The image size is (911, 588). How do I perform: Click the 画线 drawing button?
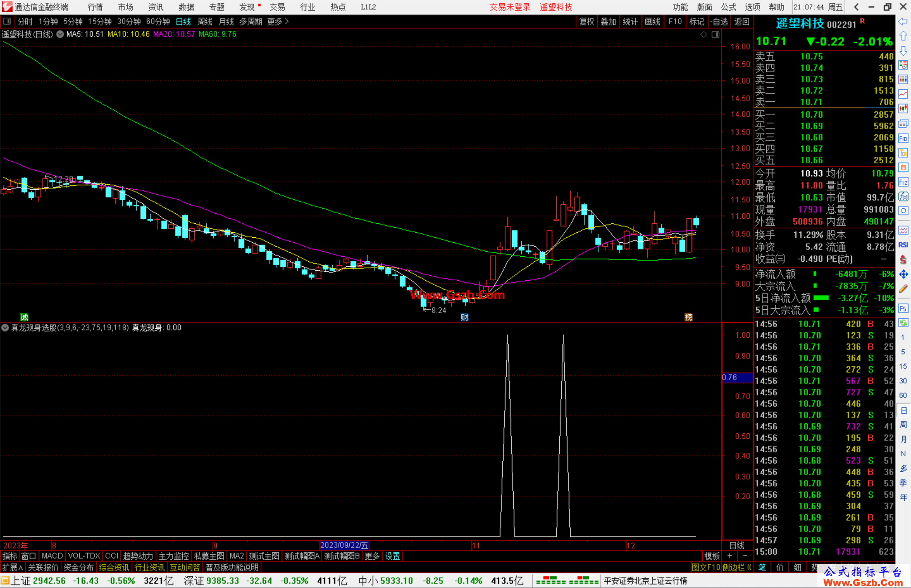coord(652,21)
